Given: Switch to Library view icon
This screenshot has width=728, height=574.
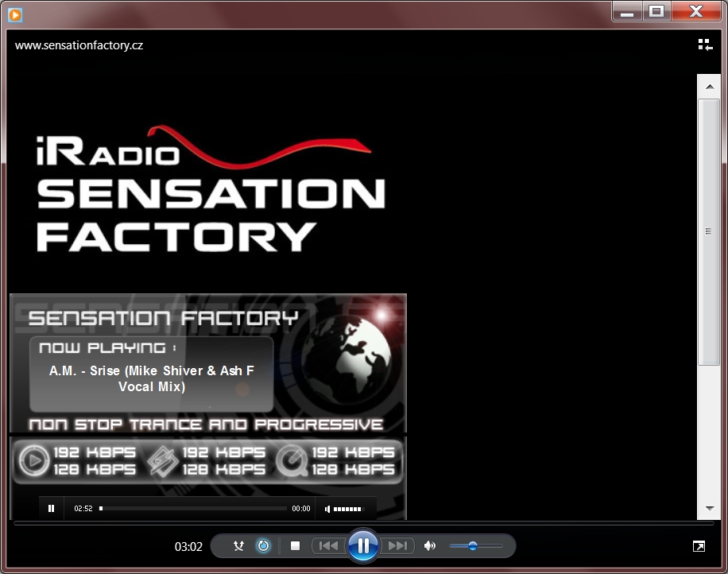Looking at the screenshot, I should click(x=705, y=45).
